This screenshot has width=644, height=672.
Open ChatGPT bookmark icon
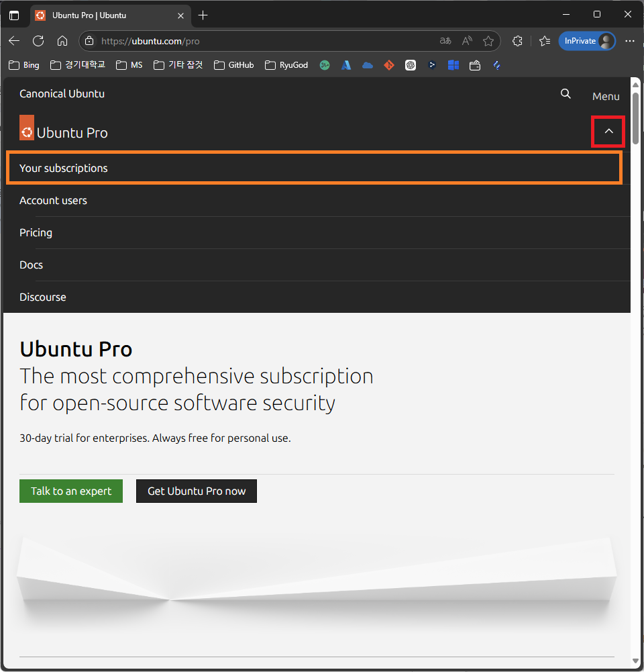(x=411, y=65)
